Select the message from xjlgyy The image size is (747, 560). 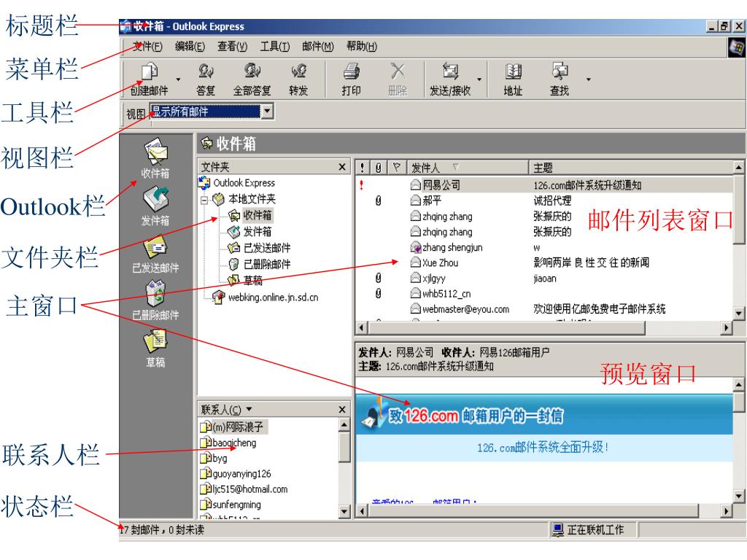coord(544,279)
